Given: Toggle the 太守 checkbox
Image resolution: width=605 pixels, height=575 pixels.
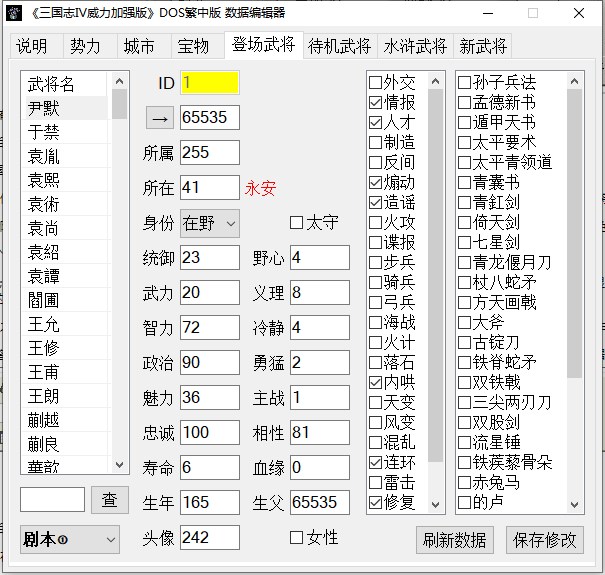Looking at the screenshot, I should pos(296,223).
